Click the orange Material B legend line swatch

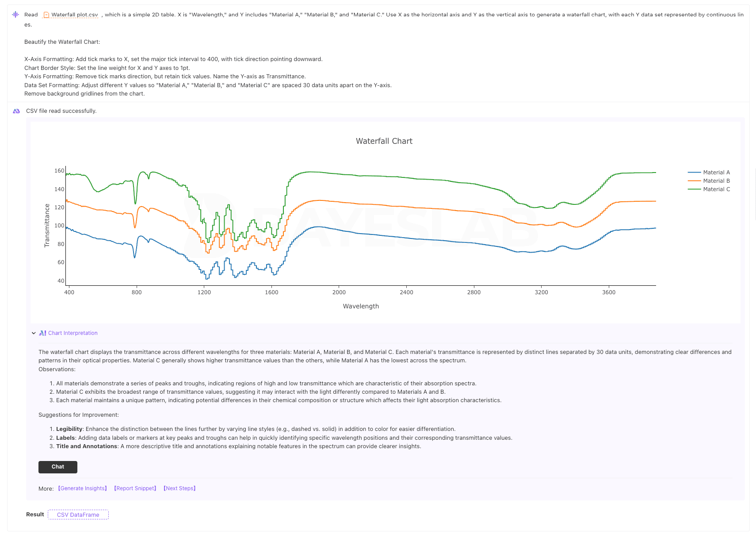click(x=695, y=181)
